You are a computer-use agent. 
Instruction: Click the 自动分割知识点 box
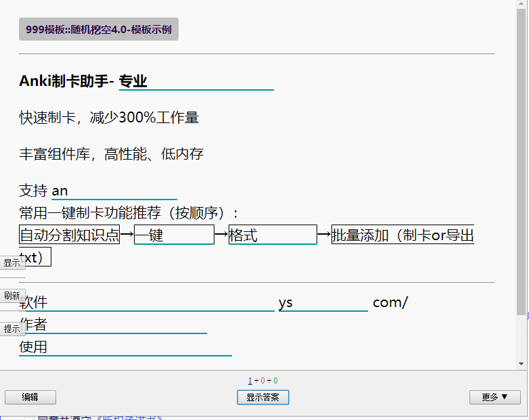69,235
